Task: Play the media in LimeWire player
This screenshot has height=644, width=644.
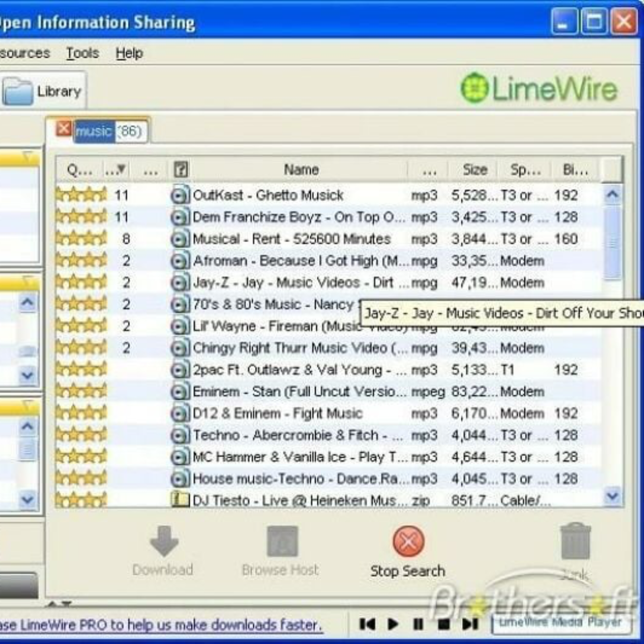Action: tap(393, 624)
